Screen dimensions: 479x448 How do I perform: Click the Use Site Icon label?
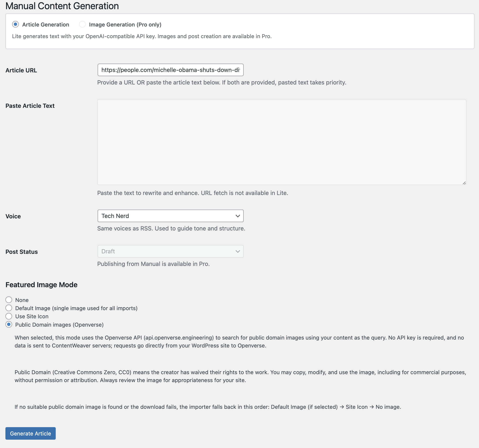click(32, 316)
